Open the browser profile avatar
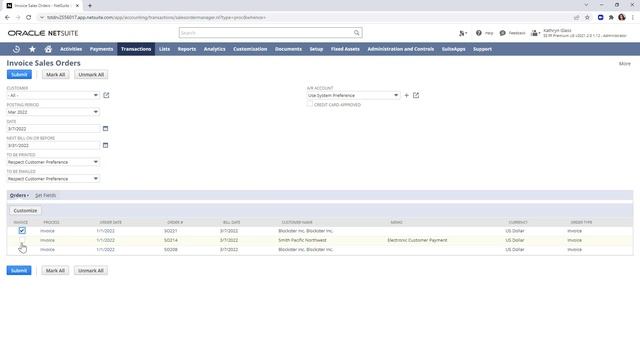The width and height of the screenshot is (640, 360). tap(622, 18)
